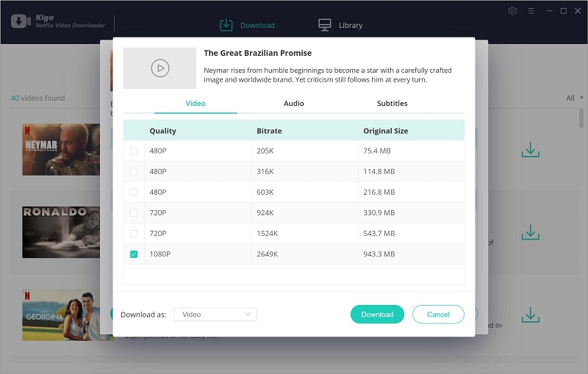
Task: Click the download icon for the Neymar row
Action: click(530, 149)
